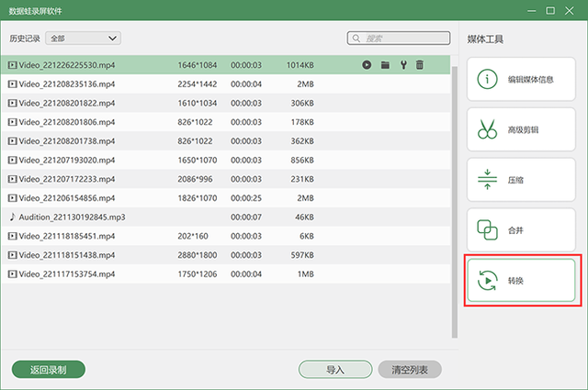The height and width of the screenshot is (390, 588).
Task: Maximize the 数据蛙录屏软件 window
Action: pos(550,10)
